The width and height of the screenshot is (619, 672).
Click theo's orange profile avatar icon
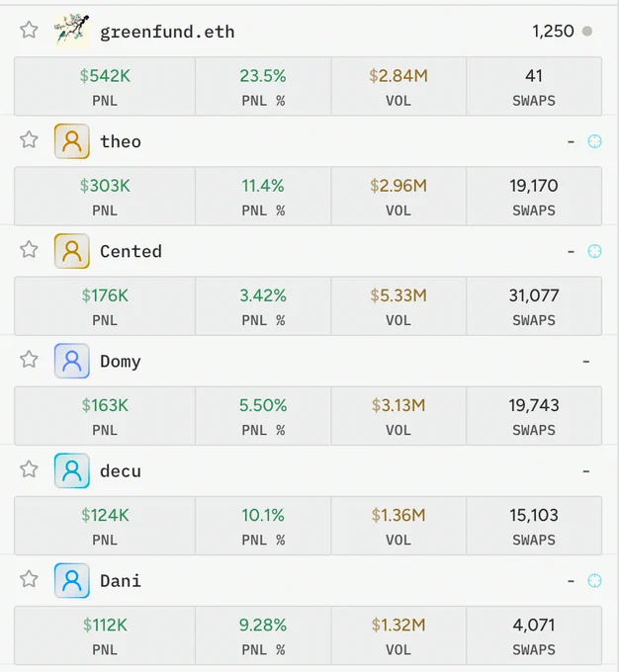coord(71,141)
